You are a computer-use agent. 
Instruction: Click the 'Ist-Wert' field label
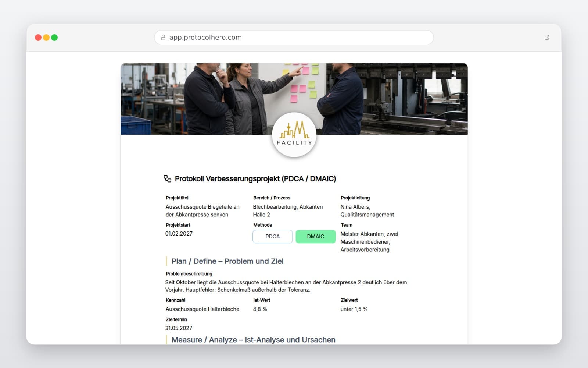[x=262, y=300]
